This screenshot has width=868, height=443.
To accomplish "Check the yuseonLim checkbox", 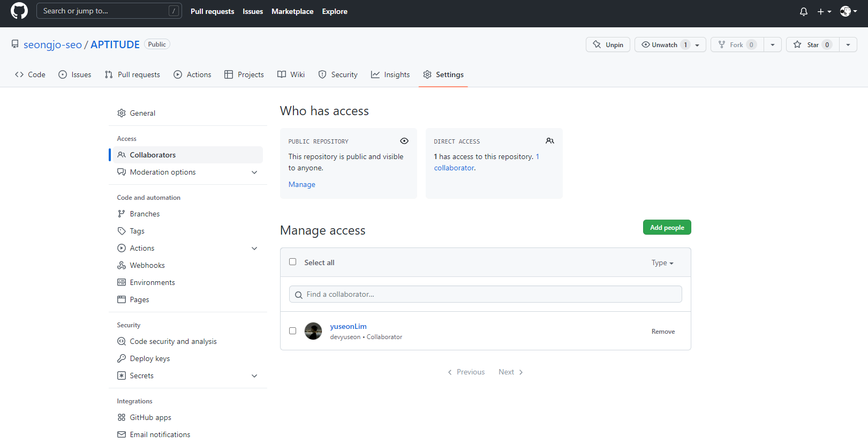I will click(x=292, y=331).
